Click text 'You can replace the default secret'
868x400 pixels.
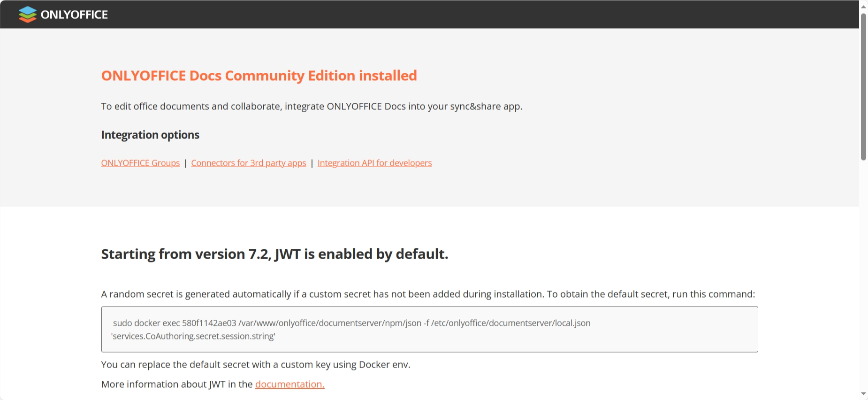256,364
